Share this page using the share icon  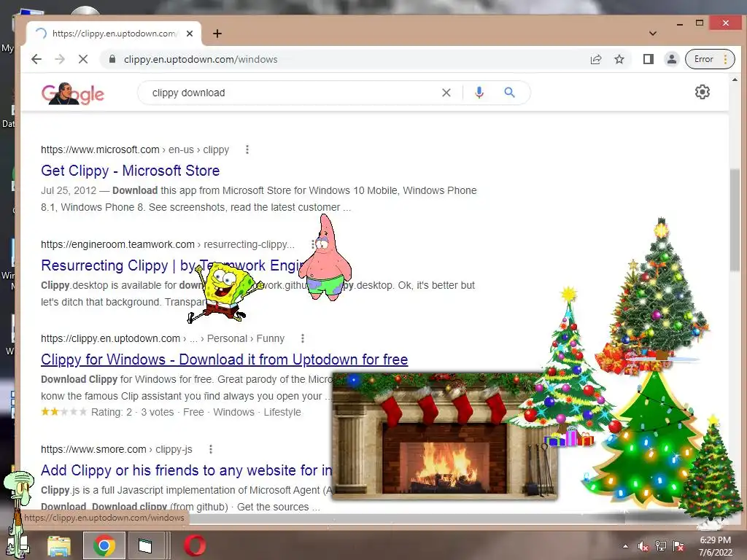click(596, 59)
